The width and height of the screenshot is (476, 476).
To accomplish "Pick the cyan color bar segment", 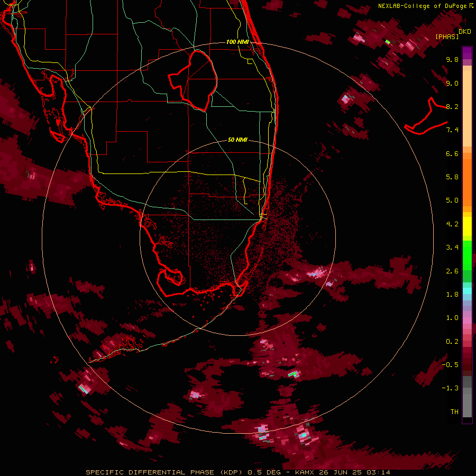I will (x=467, y=291).
